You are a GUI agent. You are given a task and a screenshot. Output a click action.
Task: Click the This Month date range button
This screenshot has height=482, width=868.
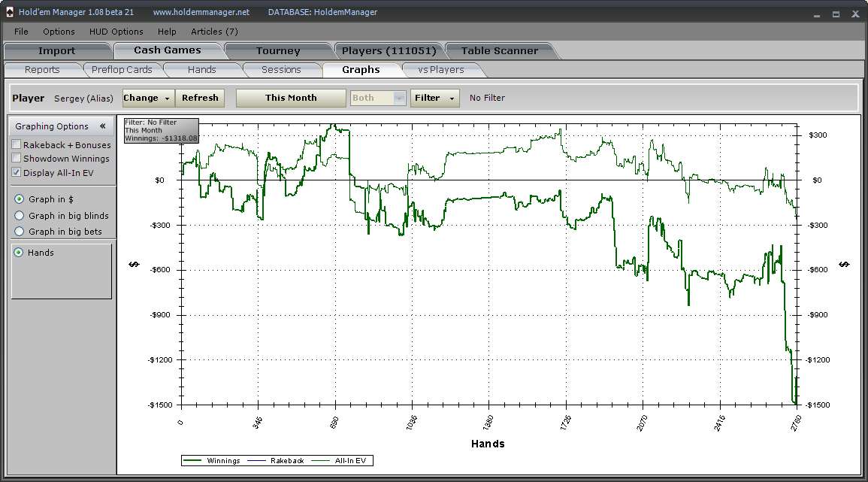click(291, 98)
